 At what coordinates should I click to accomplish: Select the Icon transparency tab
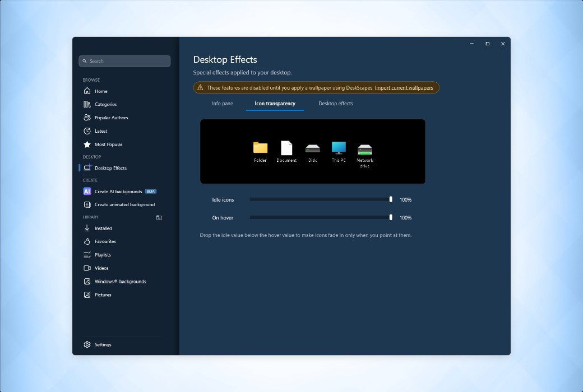tap(275, 104)
